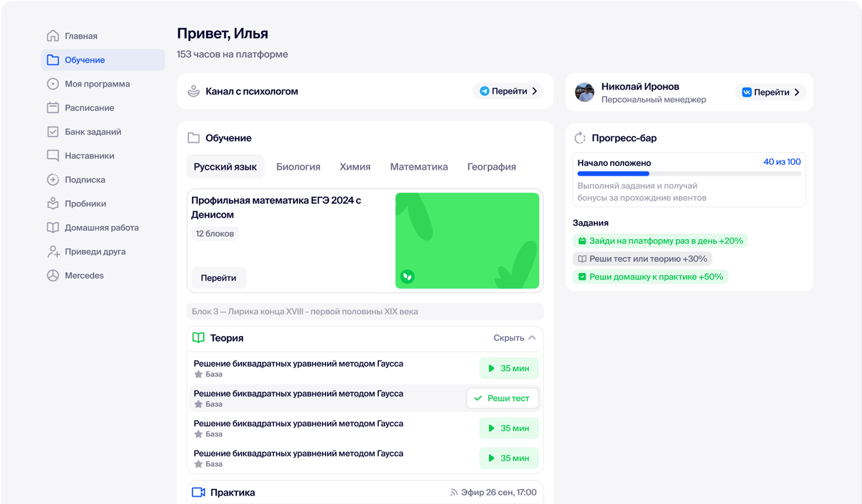Click Перейти button on the math course card

[x=218, y=278]
